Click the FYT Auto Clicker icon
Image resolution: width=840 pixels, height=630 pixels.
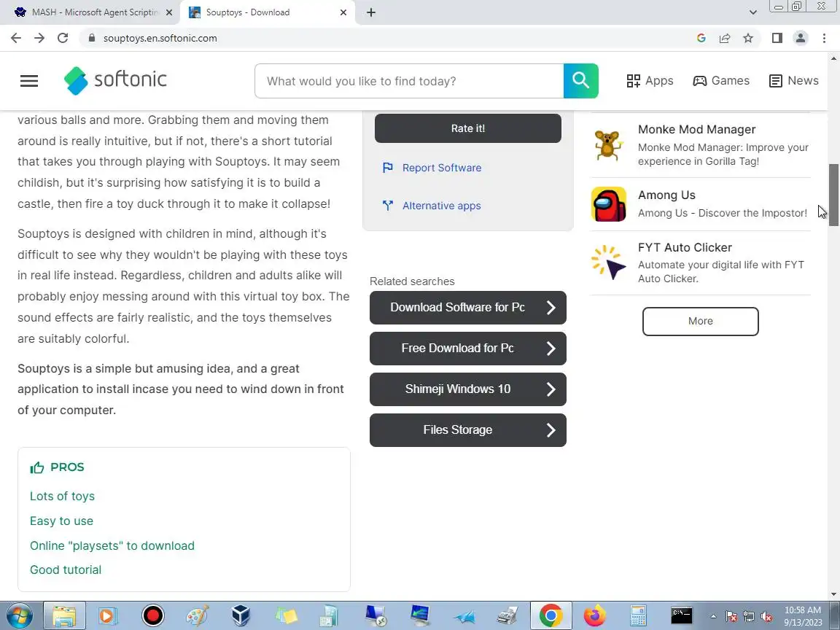tap(609, 262)
